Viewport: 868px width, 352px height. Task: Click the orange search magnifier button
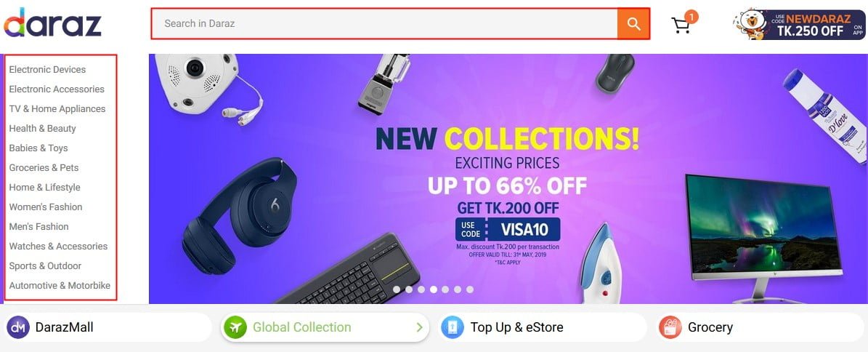[x=634, y=24]
